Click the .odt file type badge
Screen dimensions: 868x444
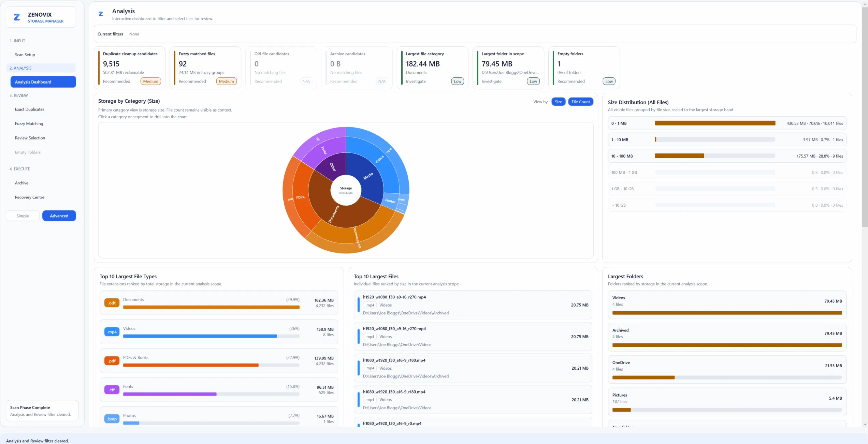point(112,303)
